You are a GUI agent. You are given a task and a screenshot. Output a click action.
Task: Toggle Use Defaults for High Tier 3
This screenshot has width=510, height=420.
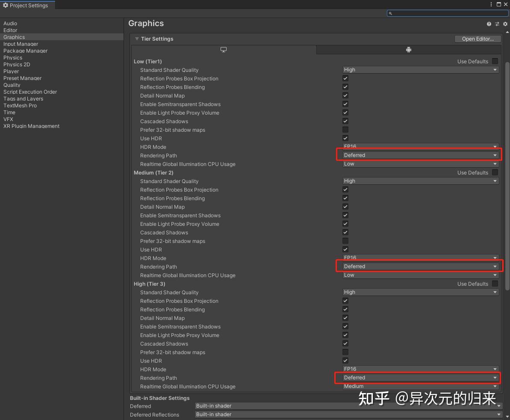pyautogui.click(x=495, y=284)
